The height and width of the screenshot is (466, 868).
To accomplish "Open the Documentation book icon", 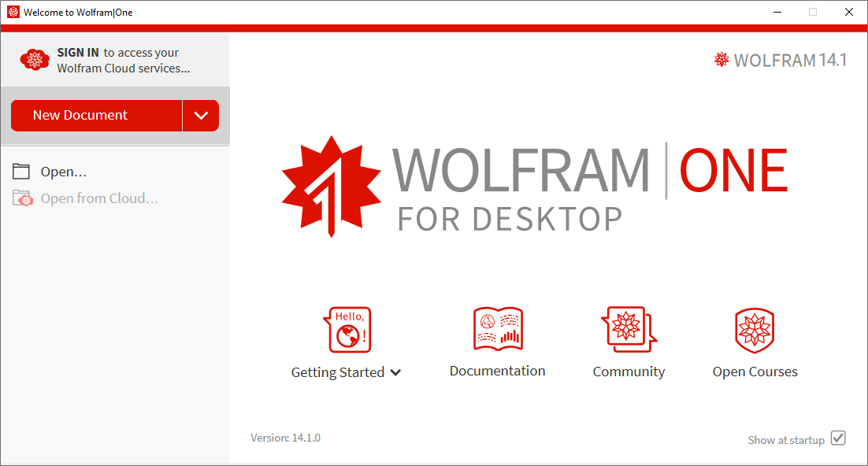I will [x=498, y=329].
